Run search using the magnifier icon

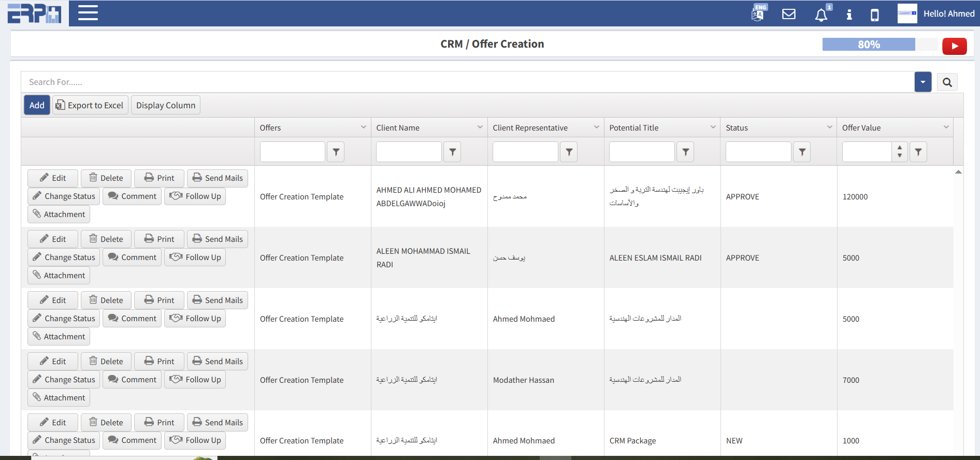pos(947,82)
